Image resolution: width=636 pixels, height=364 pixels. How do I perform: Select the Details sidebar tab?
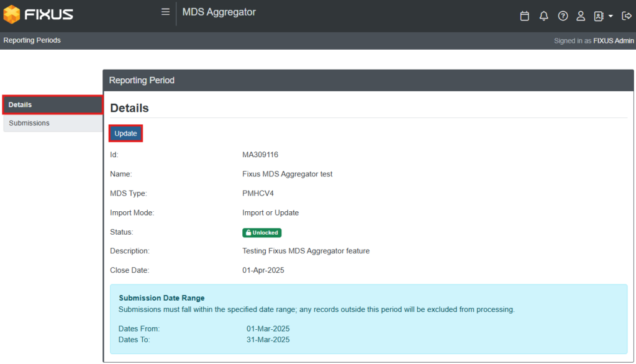pyautogui.click(x=53, y=105)
